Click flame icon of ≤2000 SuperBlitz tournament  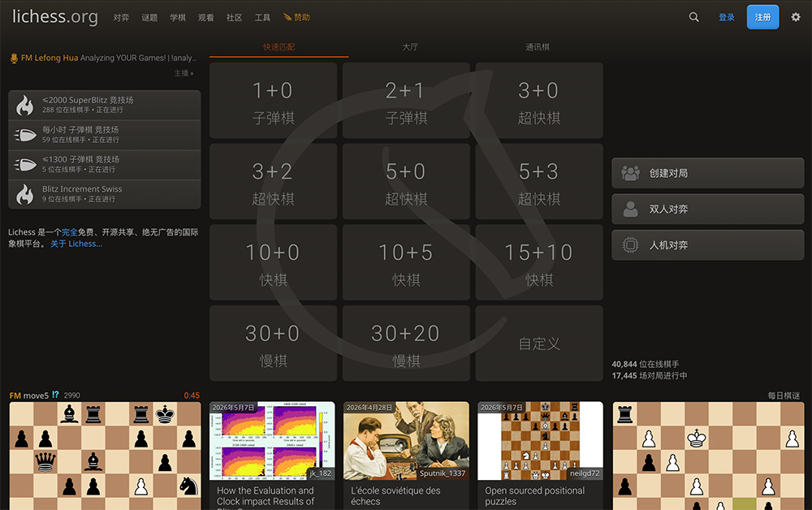pos(25,105)
